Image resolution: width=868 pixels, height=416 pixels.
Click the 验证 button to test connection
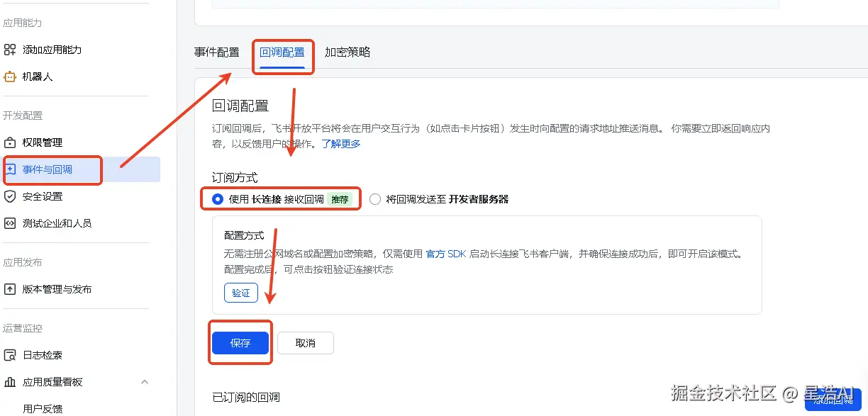[240, 293]
